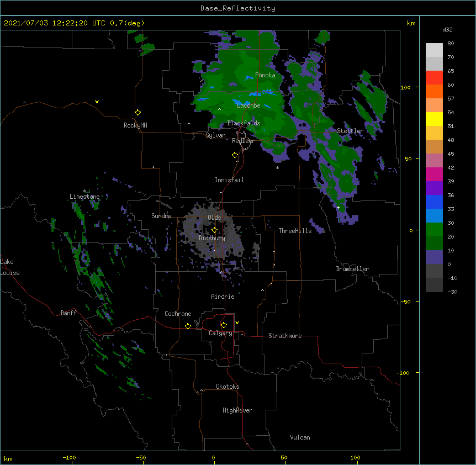
Task: Select the magenta 42 dBZ legend swatch
Action: tap(434, 174)
